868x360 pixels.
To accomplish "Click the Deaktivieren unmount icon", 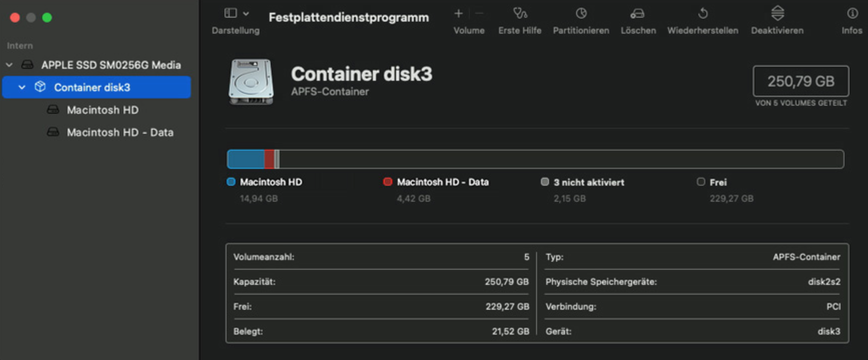I will point(777,14).
